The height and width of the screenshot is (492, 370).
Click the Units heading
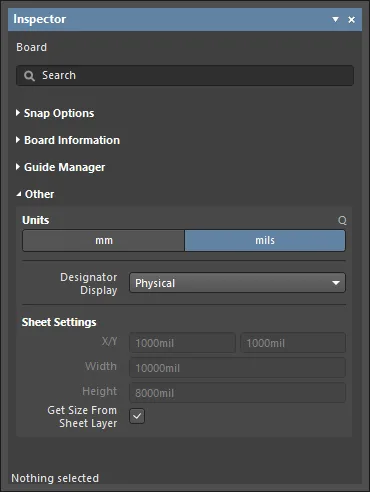pyautogui.click(x=36, y=220)
